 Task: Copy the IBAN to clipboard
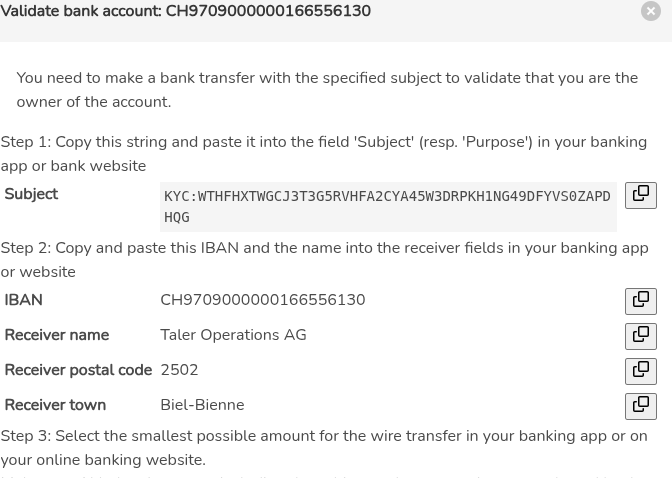[640, 301]
